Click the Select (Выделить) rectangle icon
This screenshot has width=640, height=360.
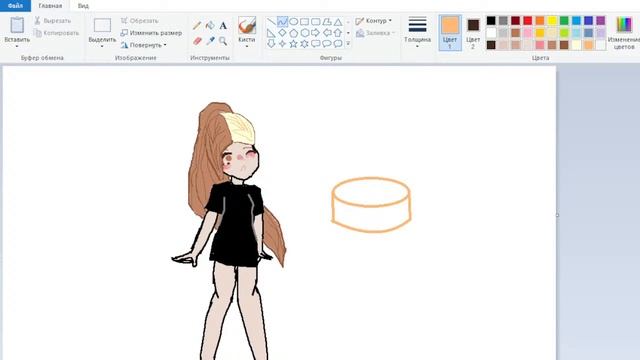click(102, 25)
